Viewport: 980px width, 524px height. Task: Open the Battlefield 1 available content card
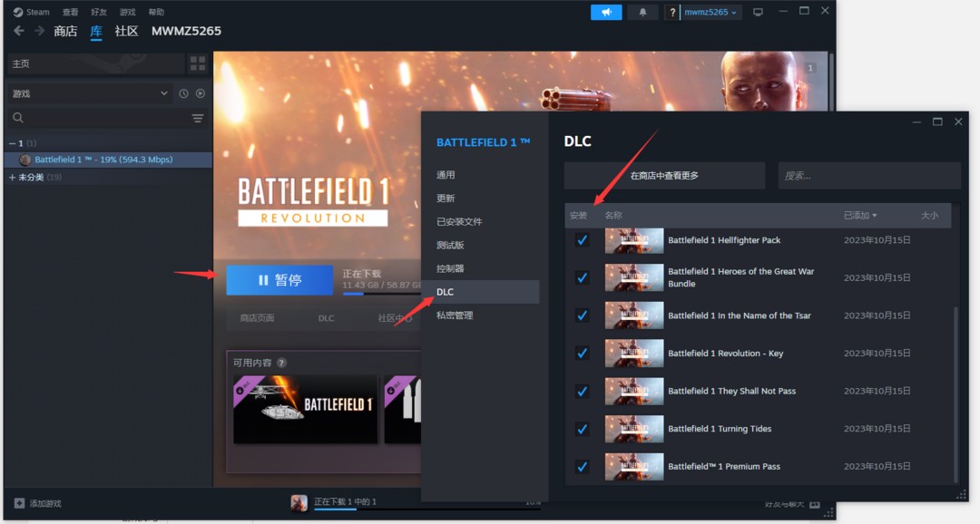[305, 409]
